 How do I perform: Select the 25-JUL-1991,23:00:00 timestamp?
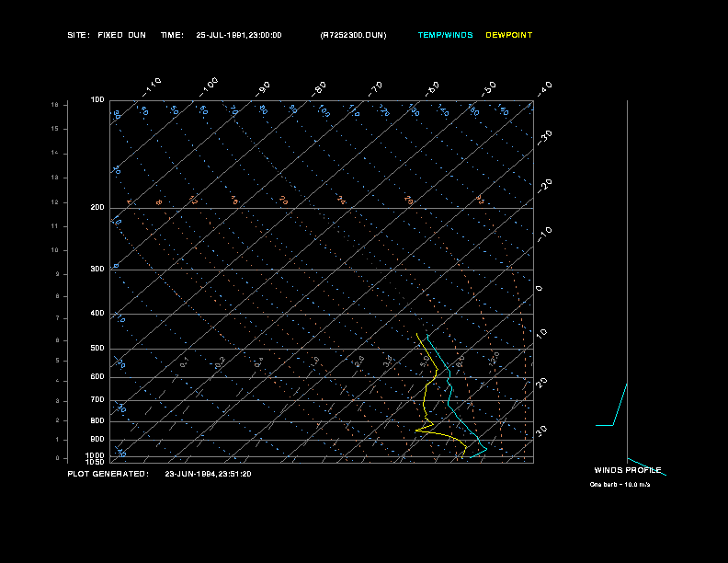tap(239, 35)
